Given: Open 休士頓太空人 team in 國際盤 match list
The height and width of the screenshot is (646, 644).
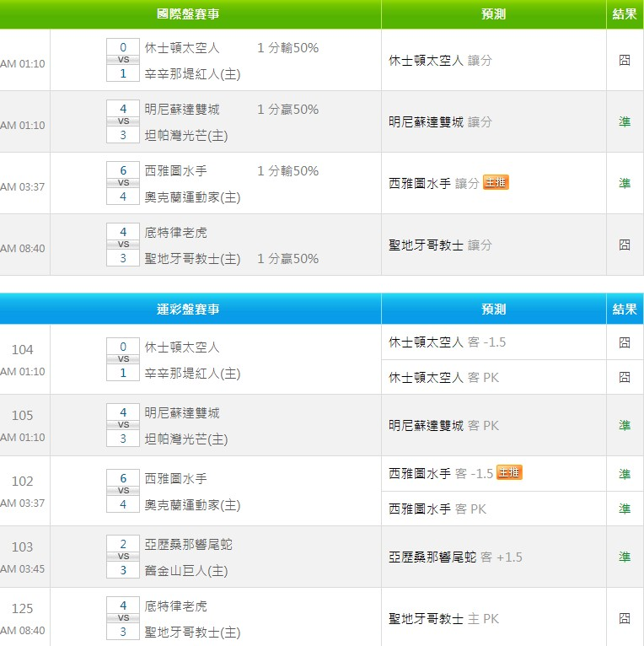Looking at the screenshot, I should tap(182, 48).
